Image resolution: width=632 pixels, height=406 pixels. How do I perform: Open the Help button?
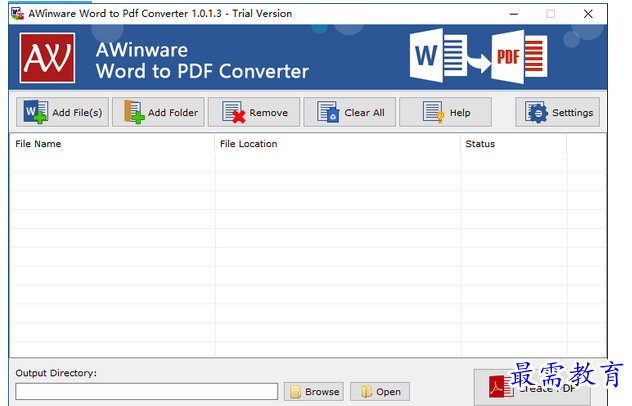pyautogui.click(x=445, y=112)
